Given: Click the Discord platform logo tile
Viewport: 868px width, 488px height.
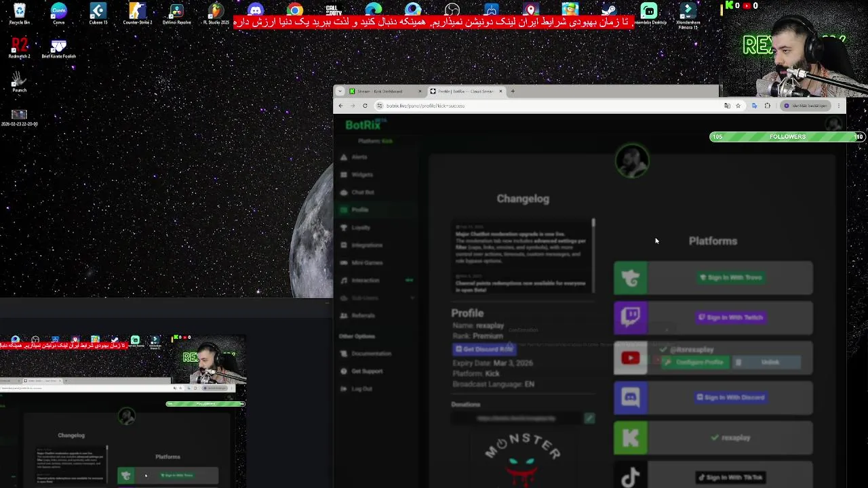Looking at the screenshot, I should (x=631, y=398).
